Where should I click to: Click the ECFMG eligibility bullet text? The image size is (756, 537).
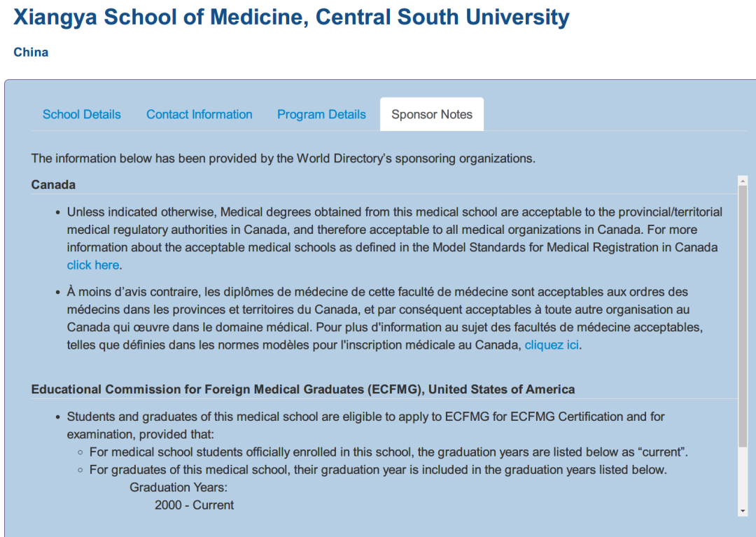365,425
